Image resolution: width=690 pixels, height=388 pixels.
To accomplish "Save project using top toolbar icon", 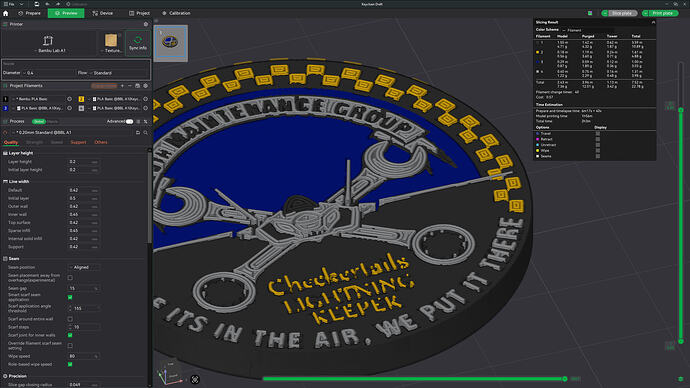I will (37, 4).
